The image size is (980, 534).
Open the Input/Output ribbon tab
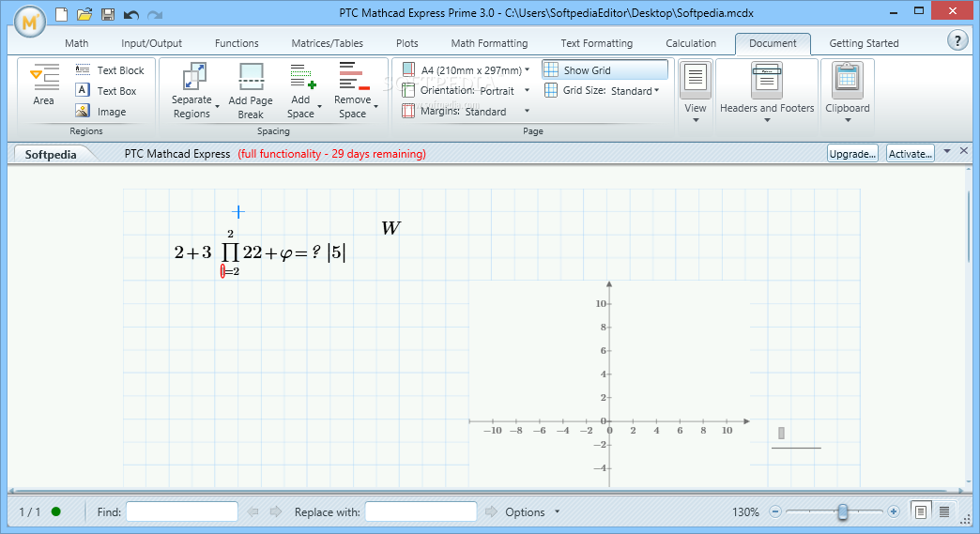[151, 43]
